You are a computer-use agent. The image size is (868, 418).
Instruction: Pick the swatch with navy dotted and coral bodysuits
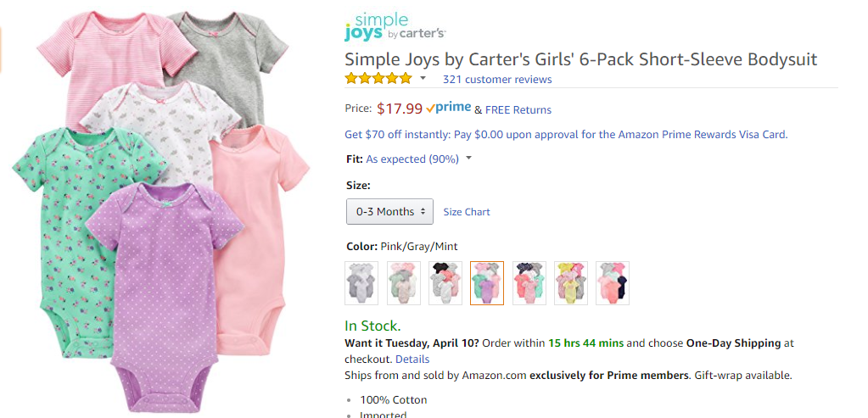(529, 282)
